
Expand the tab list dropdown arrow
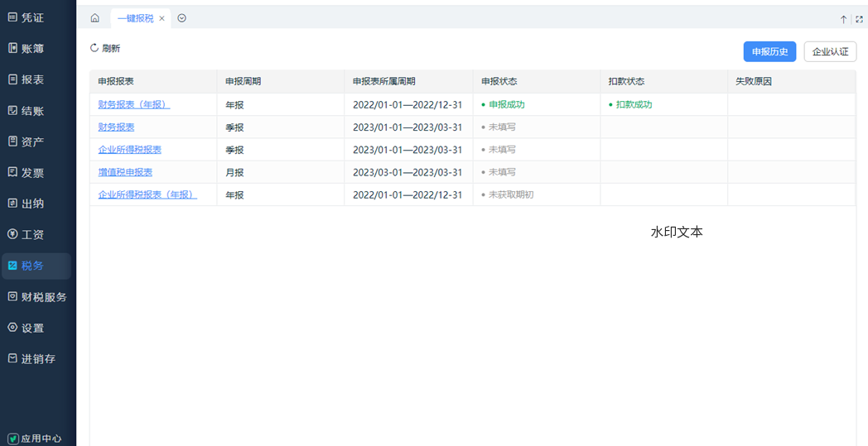[x=181, y=18]
